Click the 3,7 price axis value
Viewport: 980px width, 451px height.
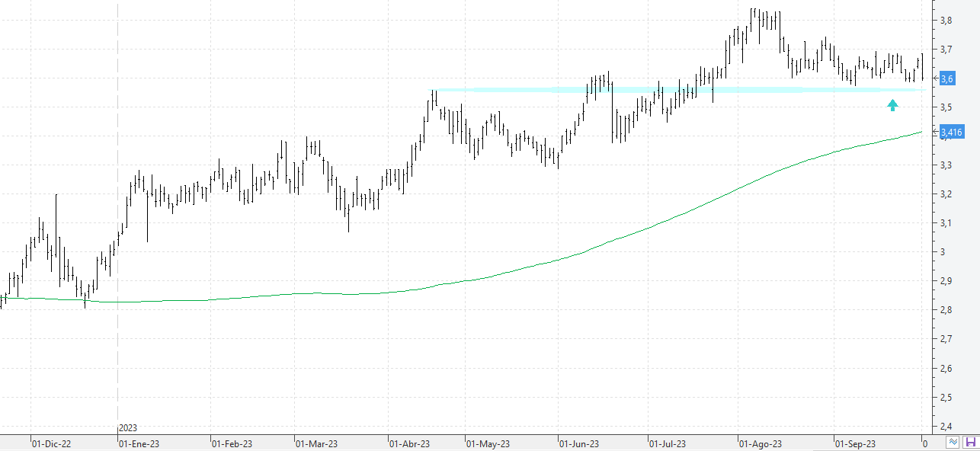click(x=946, y=50)
